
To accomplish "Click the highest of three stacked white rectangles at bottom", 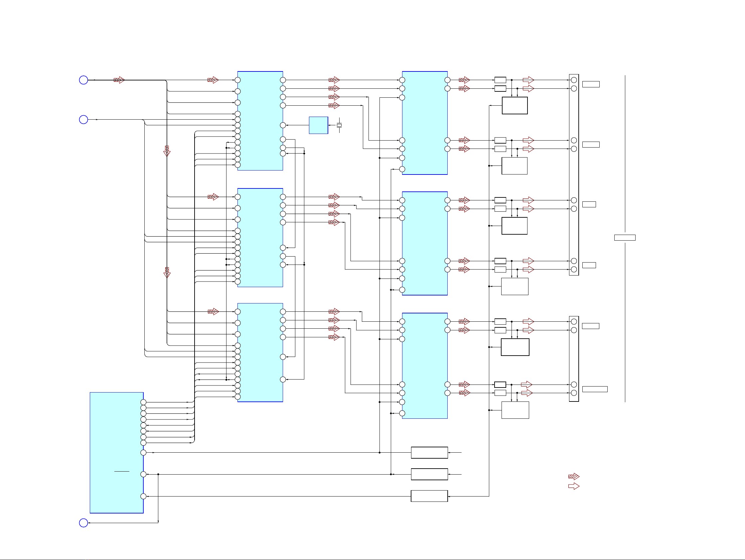I will 429,453.
